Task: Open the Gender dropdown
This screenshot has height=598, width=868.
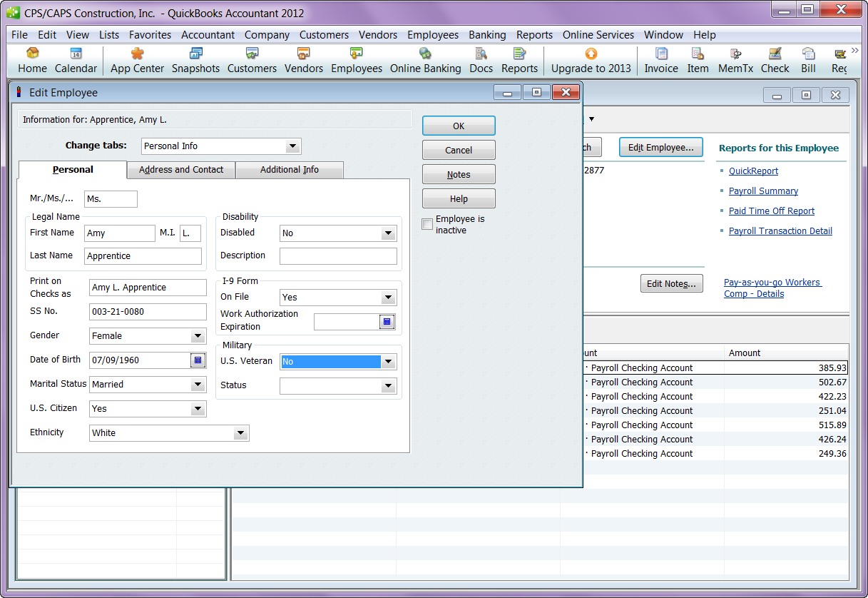Action: (198, 336)
